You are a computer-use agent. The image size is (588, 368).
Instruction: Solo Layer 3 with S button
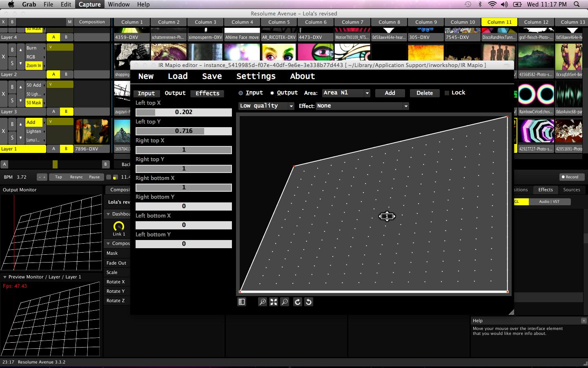(12, 101)
